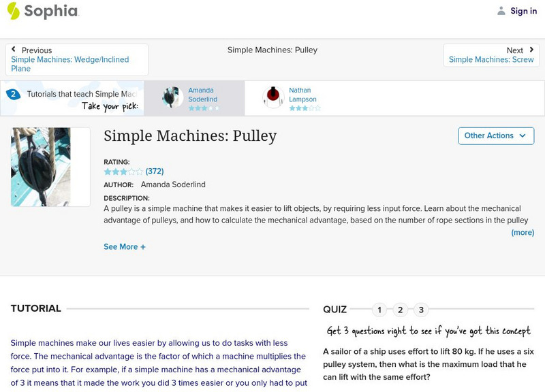This screenshot has height=392, width=545.
Task: Open Simple Machines: Wedge/Inclined Plane tutorial
Action: (x=69, y=64)
